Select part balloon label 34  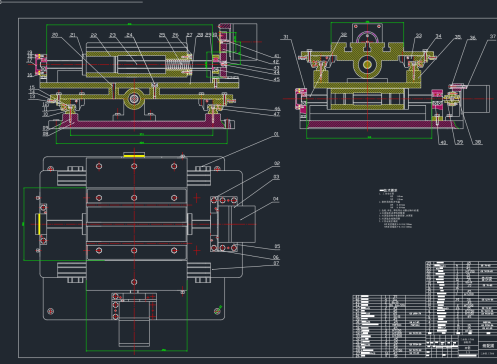438,36
